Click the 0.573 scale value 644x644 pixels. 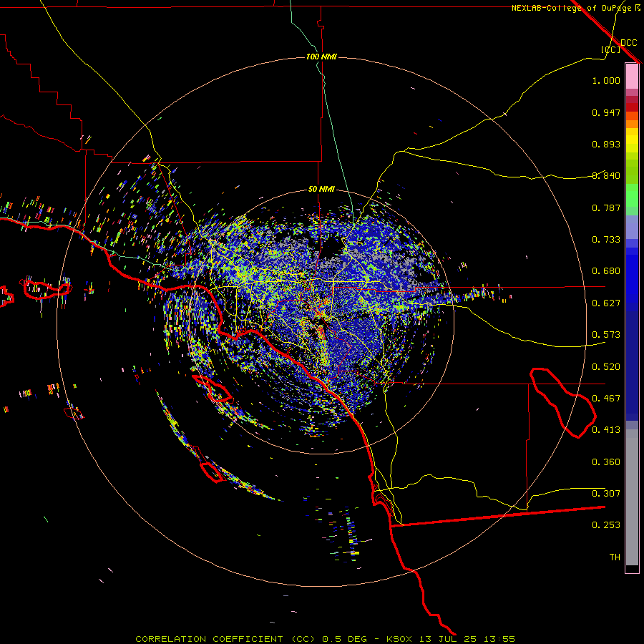606,335
